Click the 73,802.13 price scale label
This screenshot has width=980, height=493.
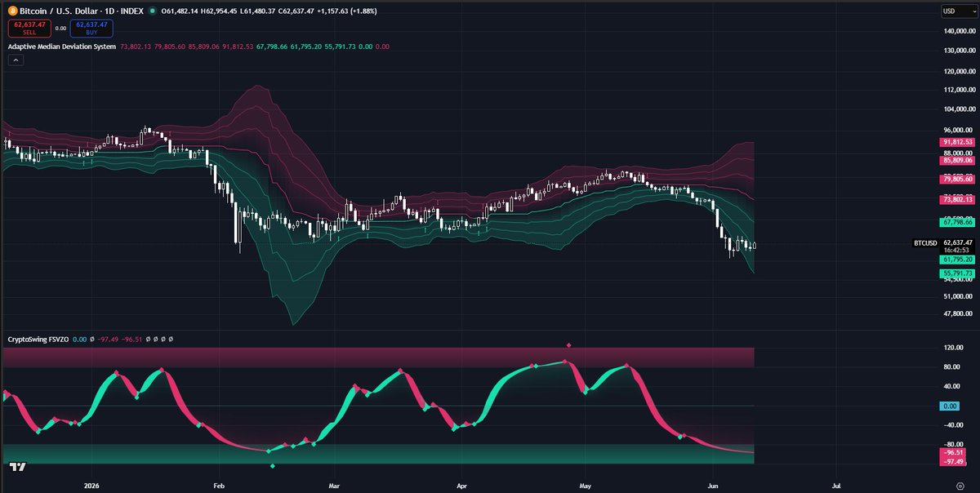957,199
